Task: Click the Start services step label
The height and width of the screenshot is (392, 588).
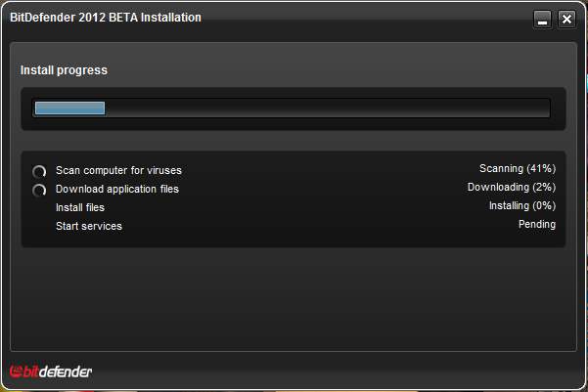Action: 89,226
